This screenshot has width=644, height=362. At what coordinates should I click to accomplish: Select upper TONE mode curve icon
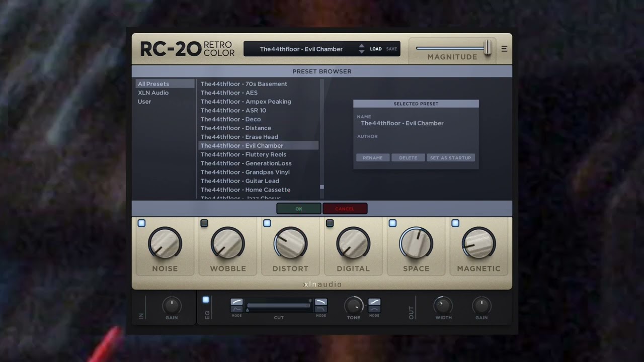pyautogui.click(x=374, y=302)
